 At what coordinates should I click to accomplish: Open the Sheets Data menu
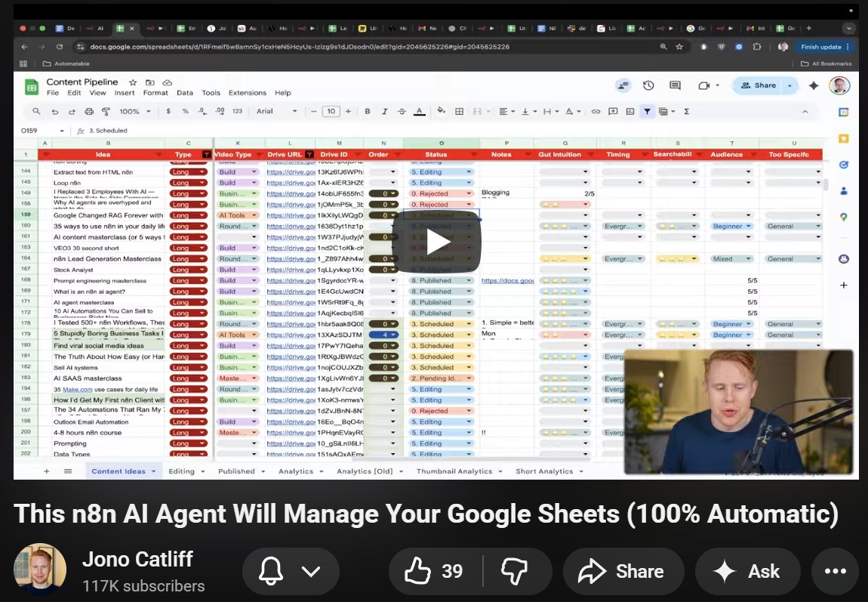click(185, 92)
